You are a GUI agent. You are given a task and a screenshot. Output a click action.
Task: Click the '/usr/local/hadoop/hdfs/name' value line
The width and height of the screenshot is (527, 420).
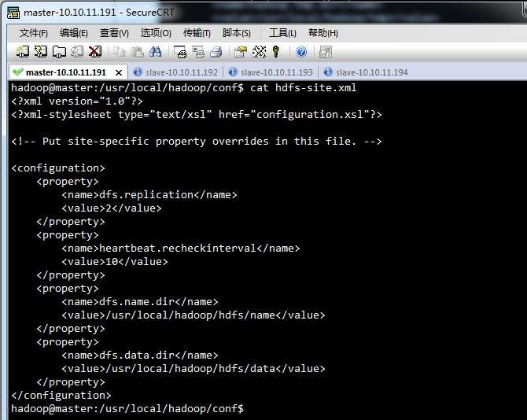[x=193, y=315]
